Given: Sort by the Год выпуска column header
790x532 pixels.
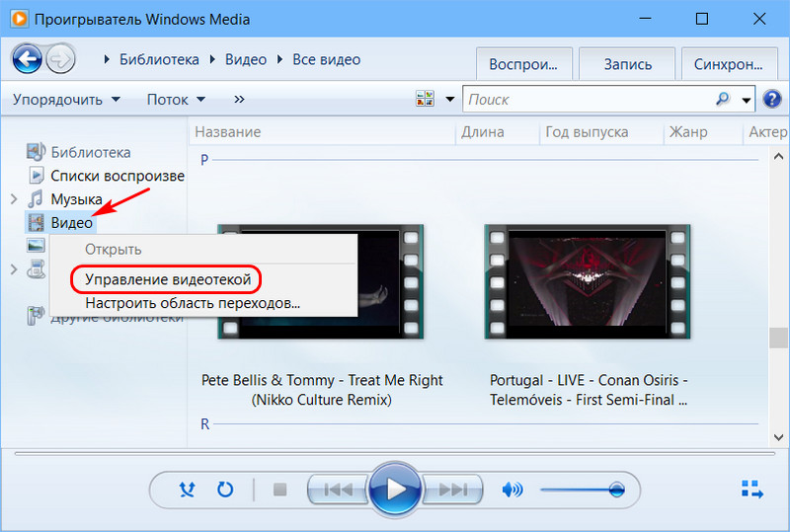Looking at the screenshot, I should 602,132.
